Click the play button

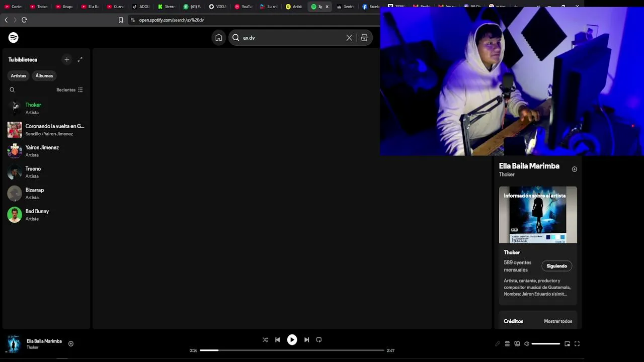[292, 340]
